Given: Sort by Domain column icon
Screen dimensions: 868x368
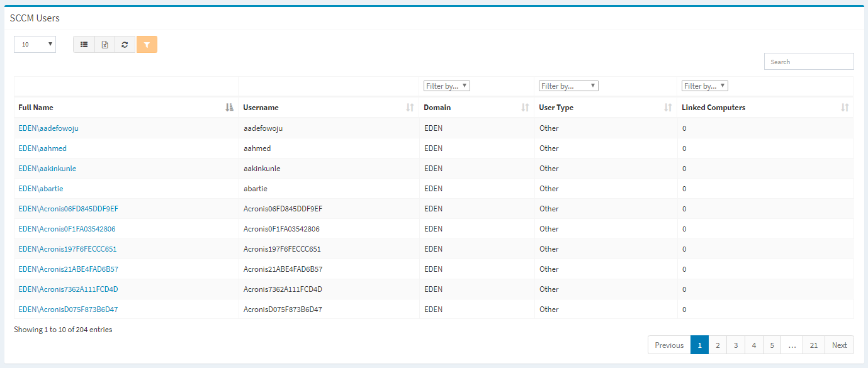Looking at the screenshot, I should tap(525, 108).
